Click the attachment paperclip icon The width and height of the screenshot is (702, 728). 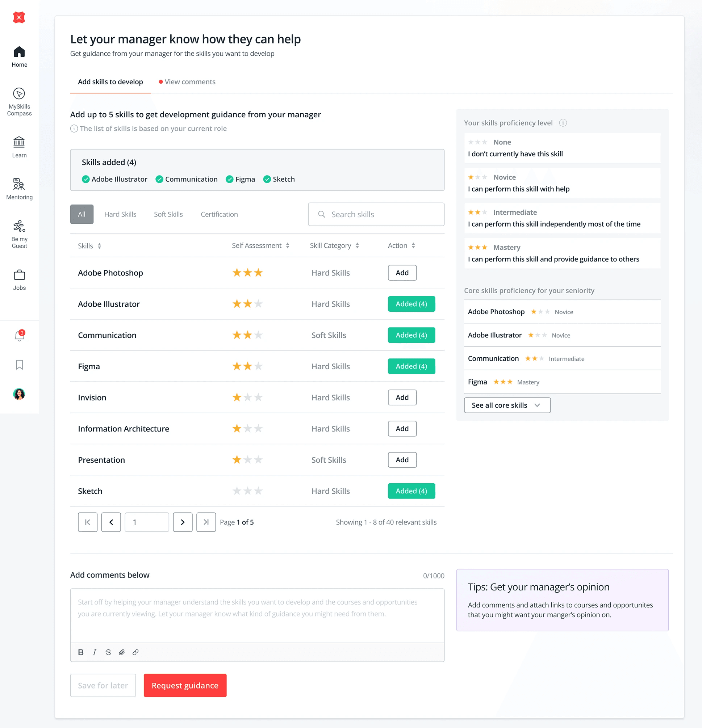click(121, 652)
